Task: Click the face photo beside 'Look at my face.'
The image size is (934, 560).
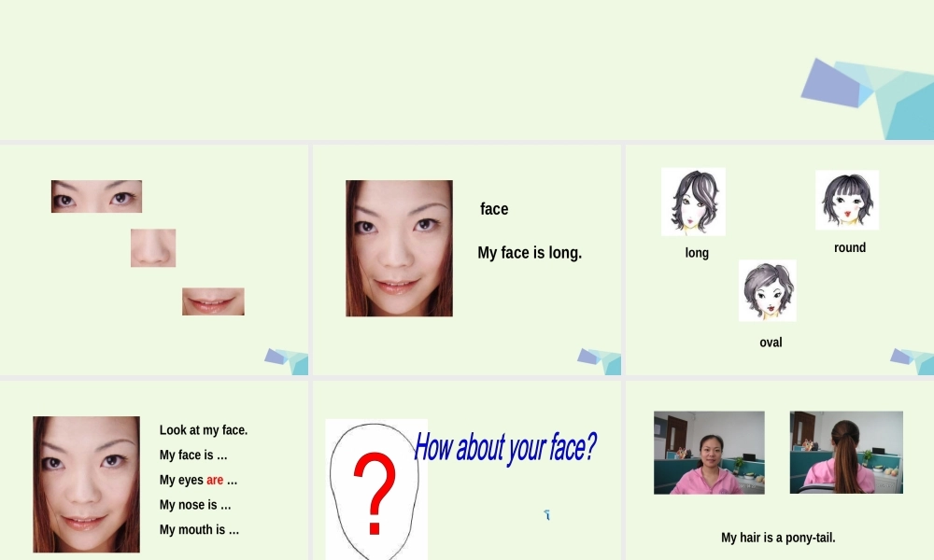Action: point(86,484)
